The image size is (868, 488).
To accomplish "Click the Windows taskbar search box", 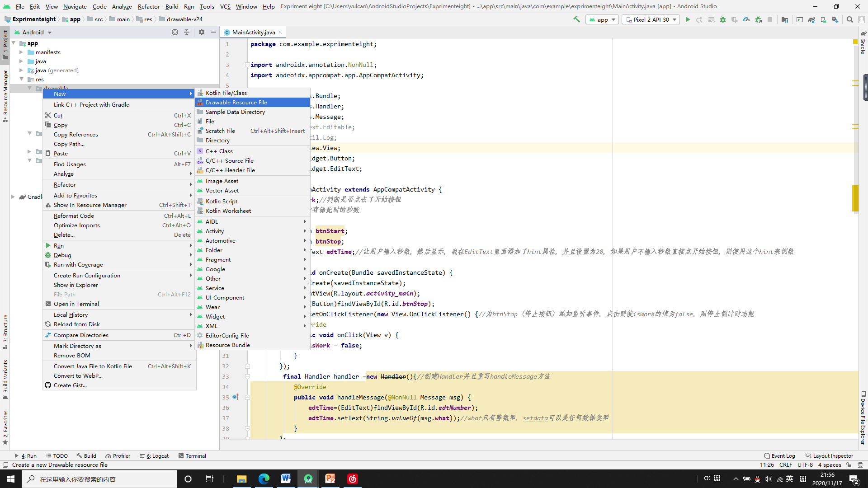I will pos(99,479).
